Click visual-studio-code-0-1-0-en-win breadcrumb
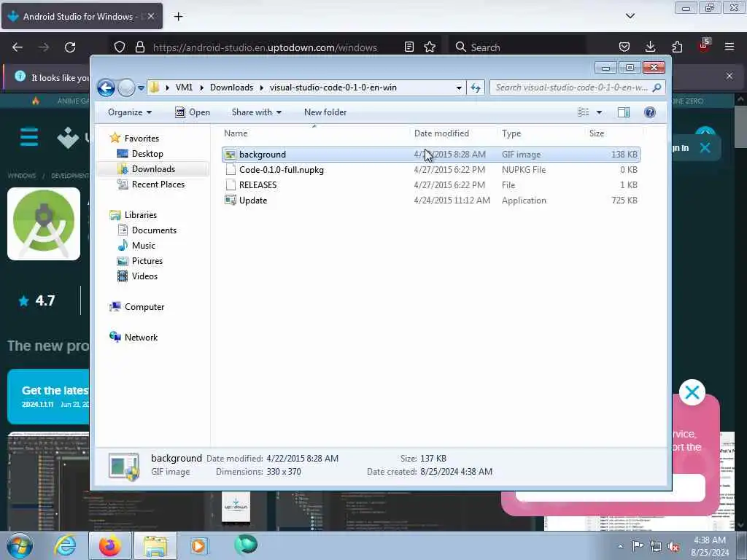 (333, 87)
